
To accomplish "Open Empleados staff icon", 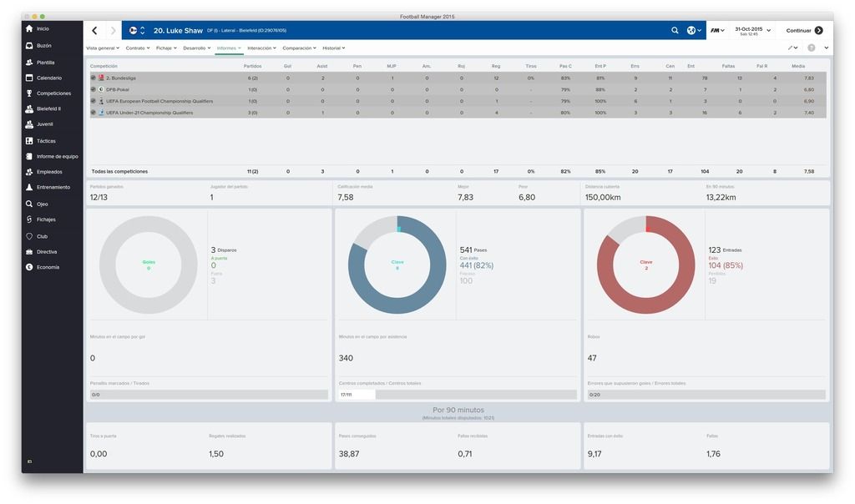I will 29,172.
